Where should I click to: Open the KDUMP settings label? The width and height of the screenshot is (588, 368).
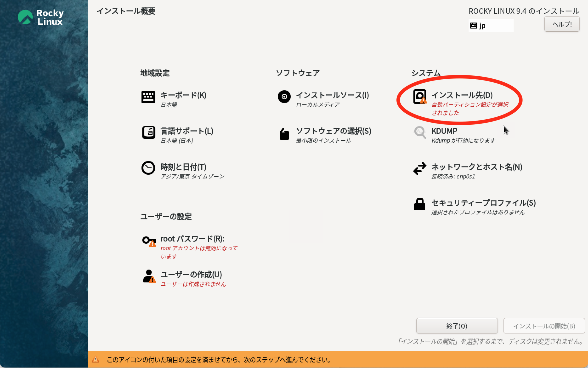coord(444,131)
